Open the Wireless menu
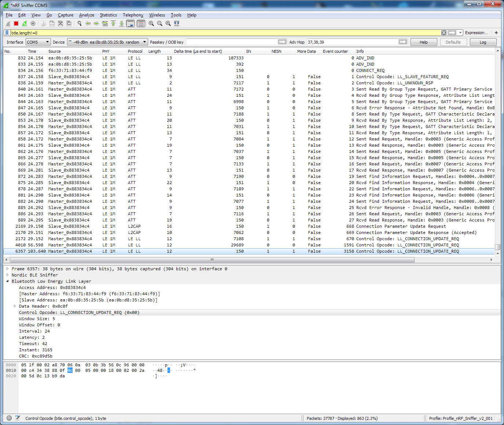 157,15
